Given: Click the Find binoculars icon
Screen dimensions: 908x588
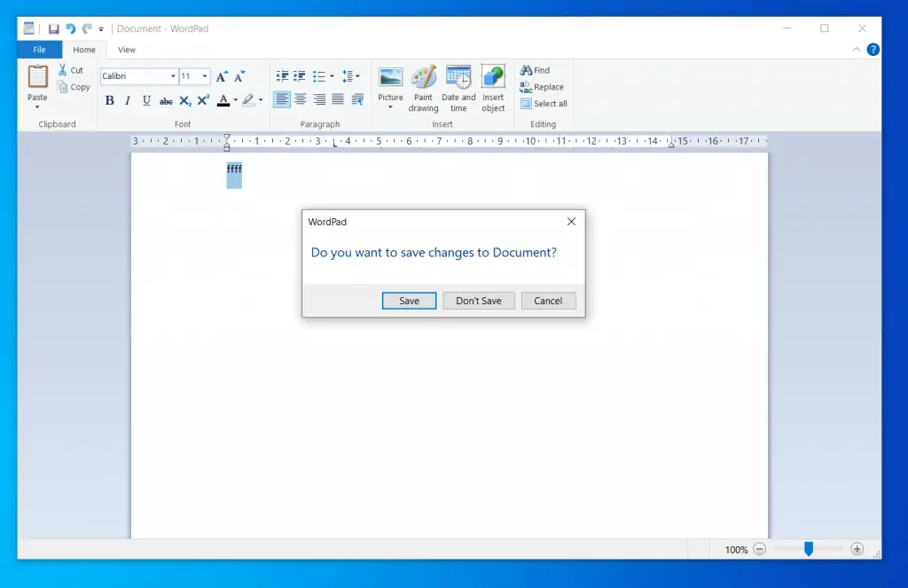Looking at the screenshot, I should coord(526,70).
